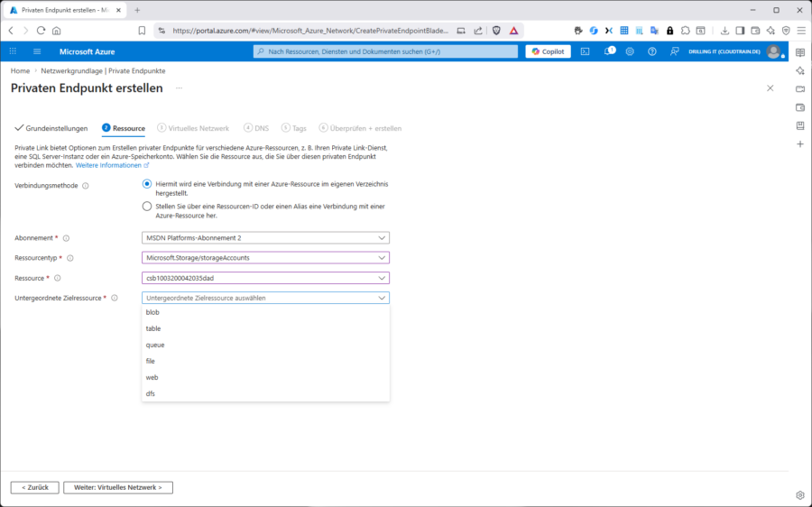Go to the Tags step

293,128
